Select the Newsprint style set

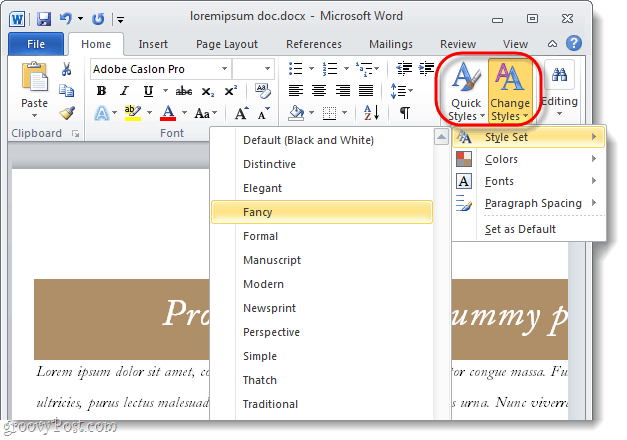(322, 308)
